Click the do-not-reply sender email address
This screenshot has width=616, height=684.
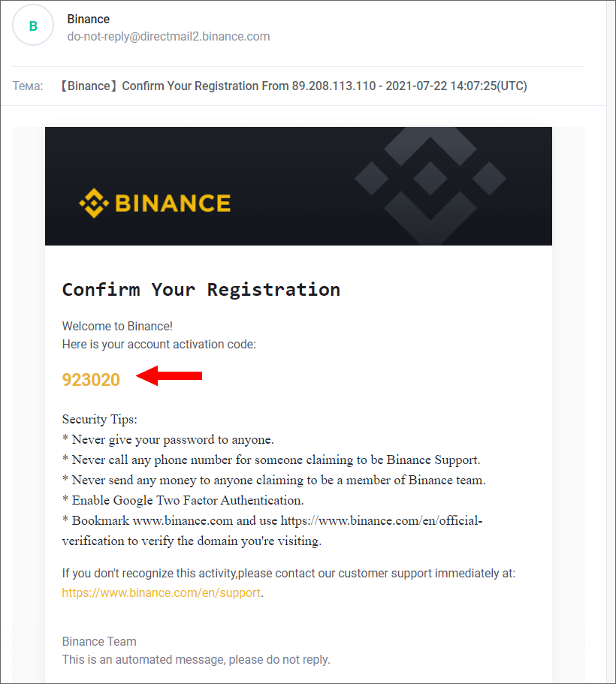pos(168,37)
